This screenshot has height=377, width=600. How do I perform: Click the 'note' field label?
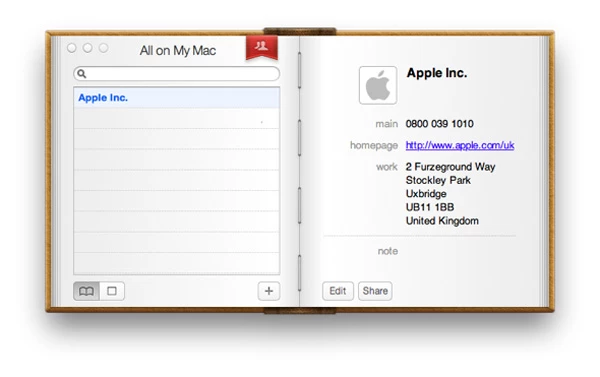coord(388,251)
